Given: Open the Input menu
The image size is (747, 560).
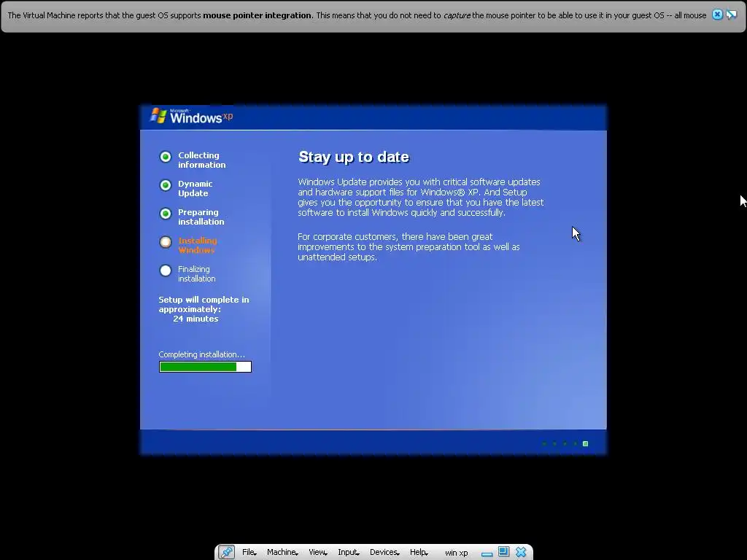Looking at the screenshot, I should pyautogui.click(x=348, y=552).
